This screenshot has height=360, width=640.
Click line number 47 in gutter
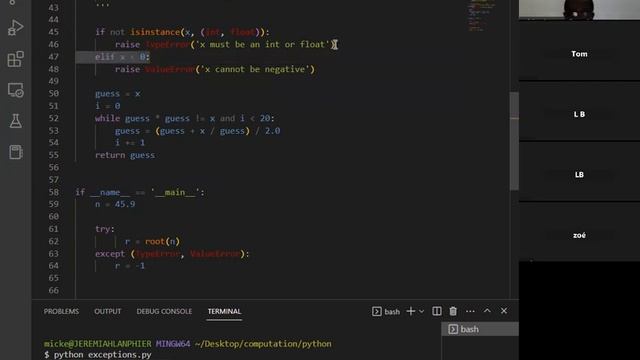click(x=53, y=57)
